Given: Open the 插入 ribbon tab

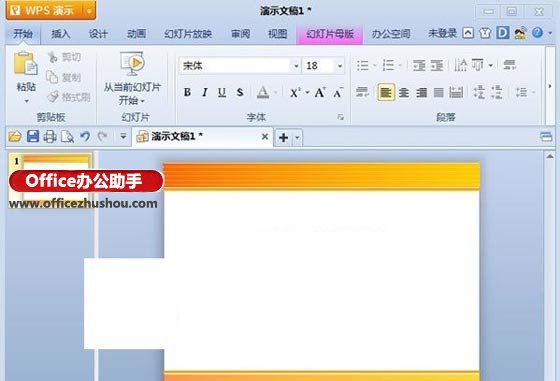Looking at the screenshot, I should [61, 34].
